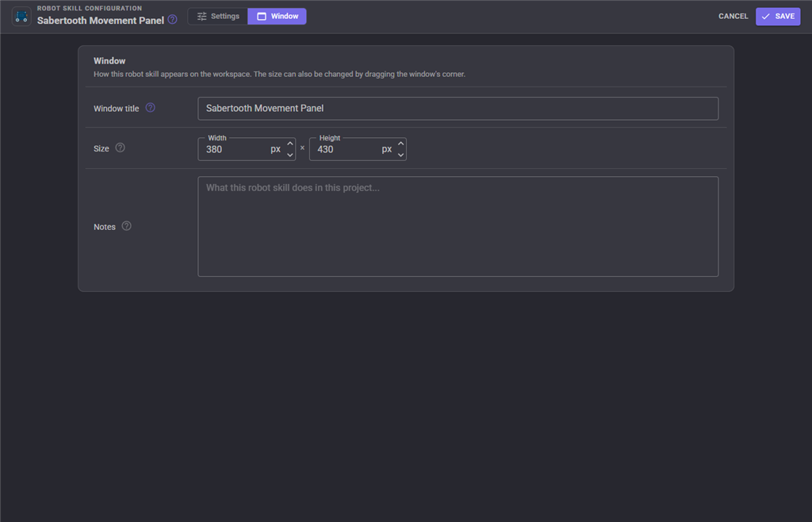Decrease the Height with down arrow

tap(400, 155)
